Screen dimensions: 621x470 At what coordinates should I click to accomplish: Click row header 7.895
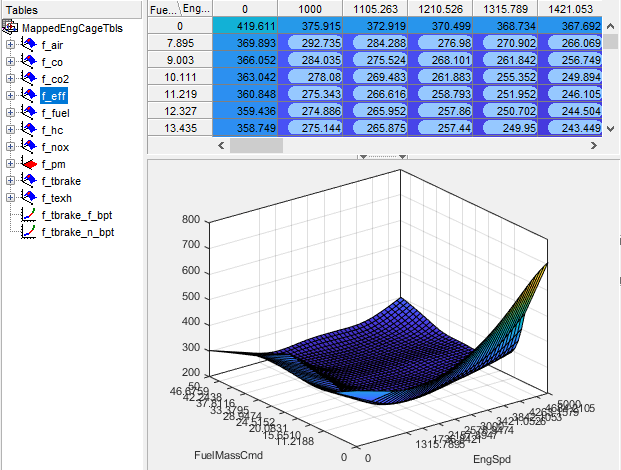180,43
